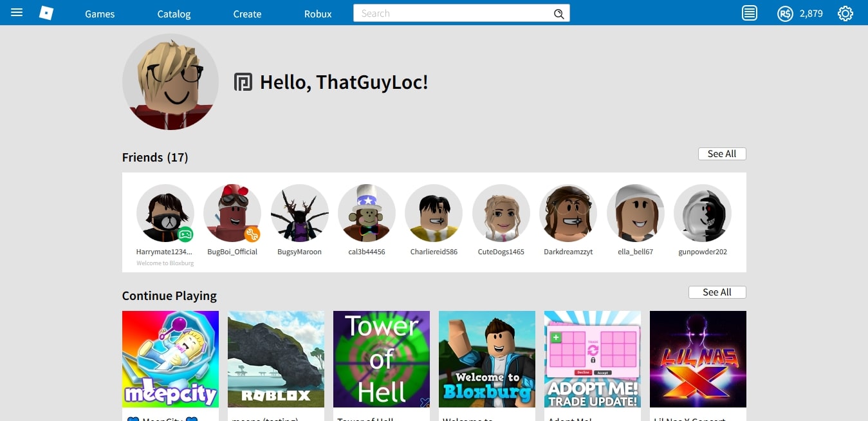Launch the MeepCity game thumbnail
This screenshot has height=421, width=868.
(x=170, y=359)
